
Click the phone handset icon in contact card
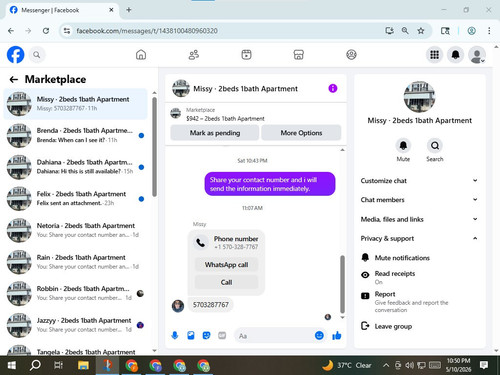pyautogui.click(x=201, y=243)
